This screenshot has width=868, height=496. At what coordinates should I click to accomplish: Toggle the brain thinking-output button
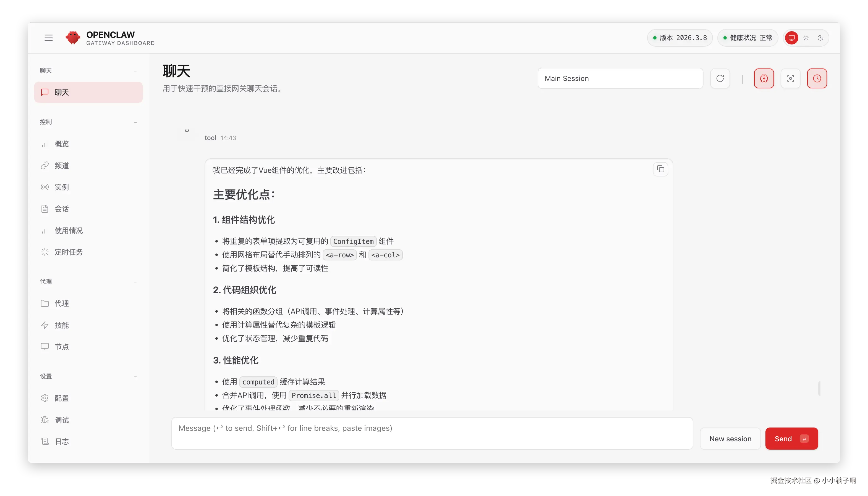(x=764, y=78)
